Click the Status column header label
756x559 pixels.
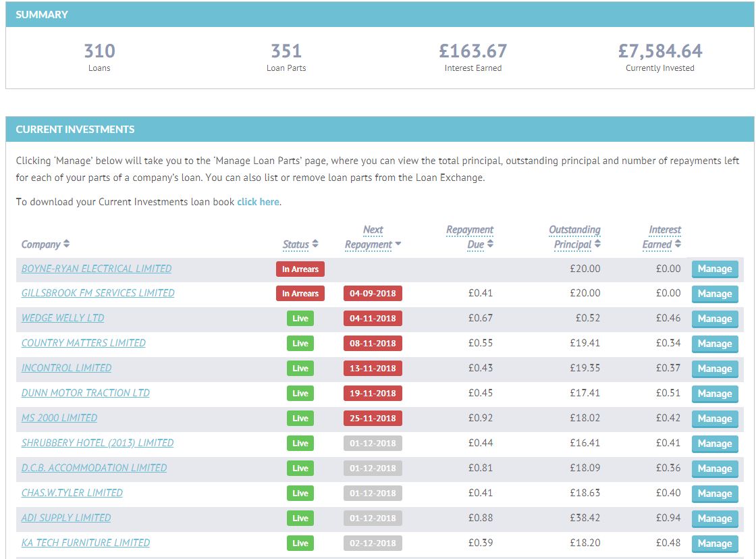point(296,244)
